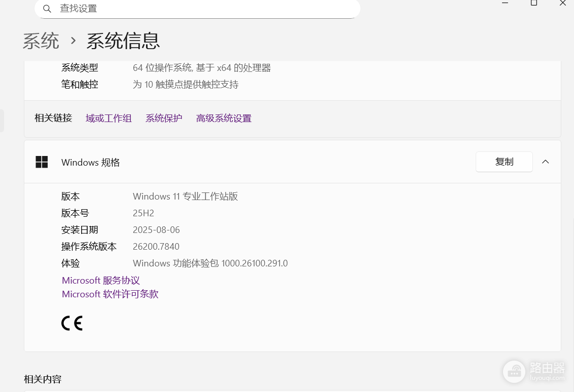The width and height of the screenshot is (574, 392).
Task: Click the 相关内容 section heading
Action: point(43,379)
